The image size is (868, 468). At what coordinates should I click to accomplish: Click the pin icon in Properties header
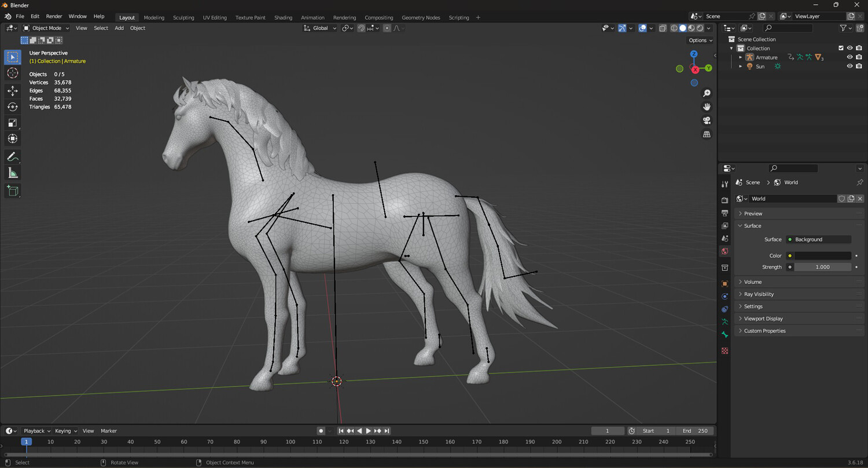point(860,182)
